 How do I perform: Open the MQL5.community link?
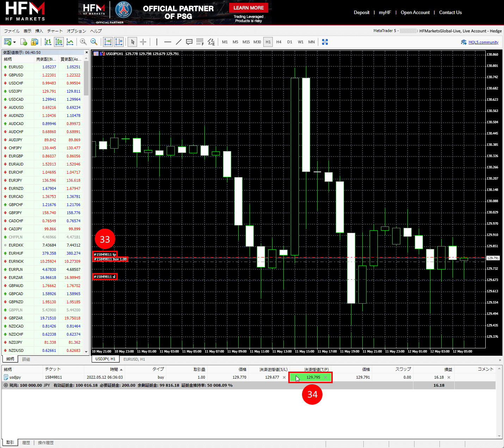[x=483, y=42]
